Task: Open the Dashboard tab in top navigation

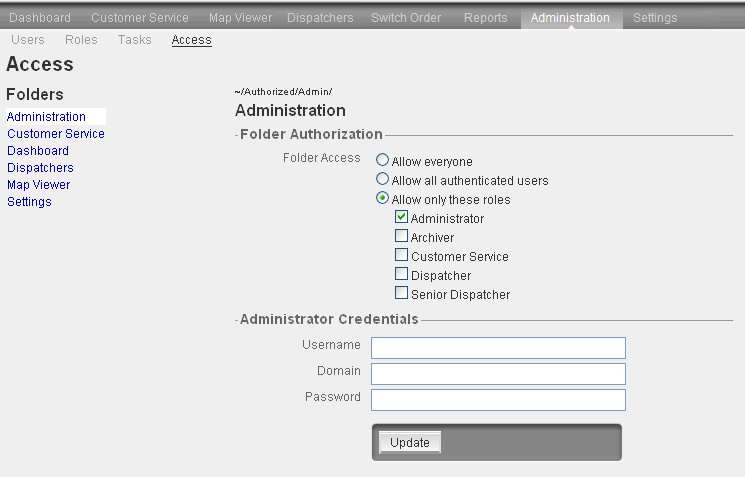Action: pos(40,18)
